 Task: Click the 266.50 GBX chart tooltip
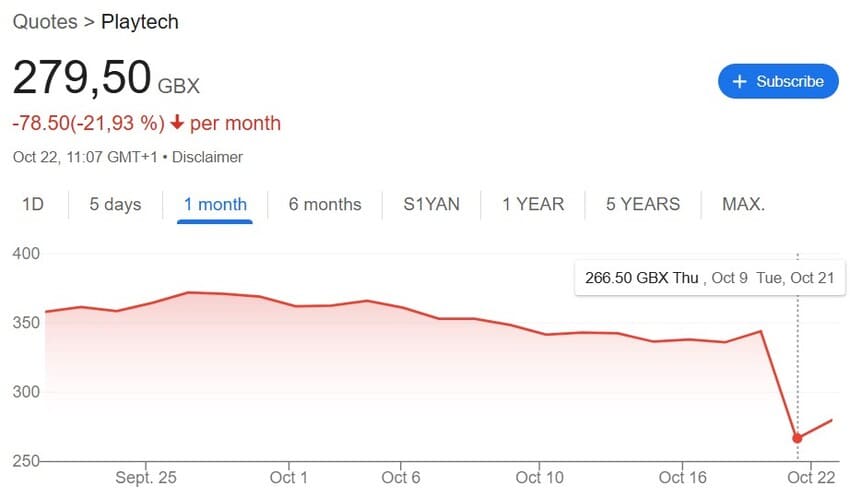[707, 278]
